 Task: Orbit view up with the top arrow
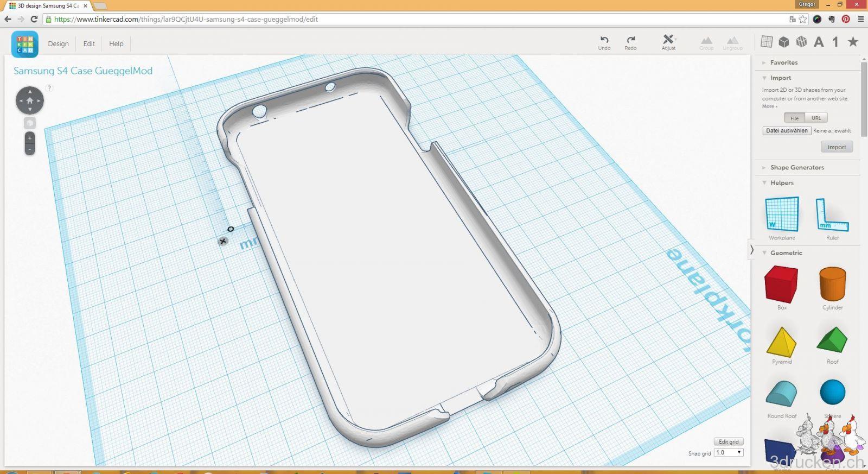pyautogui.click(x=30, y=91)
